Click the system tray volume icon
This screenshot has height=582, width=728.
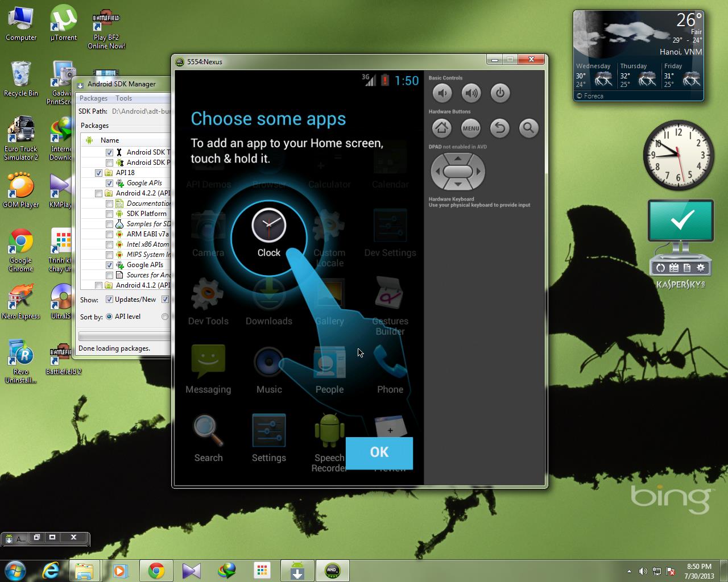(643, 571)
